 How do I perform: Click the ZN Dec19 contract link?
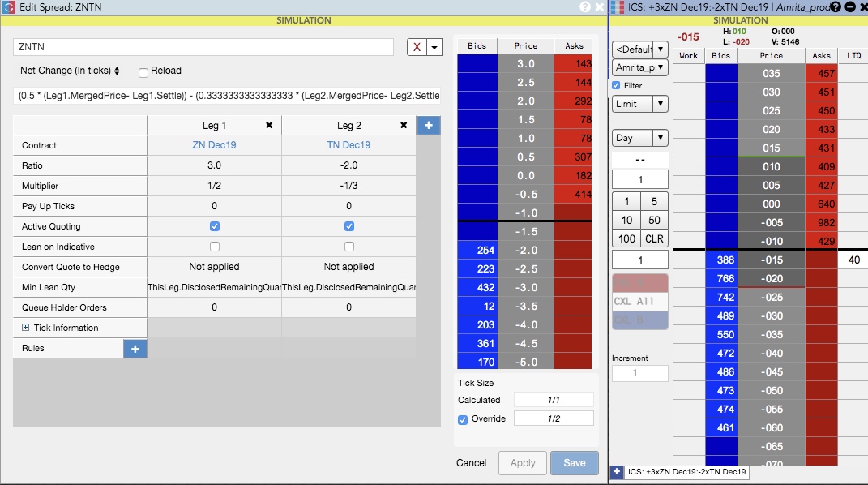pyautogui.click(x=214, y=145)
